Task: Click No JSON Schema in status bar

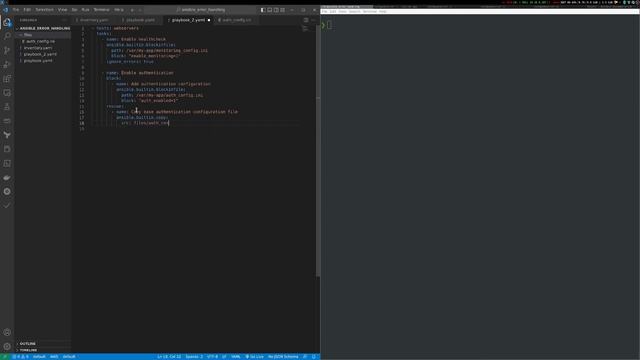Action: point(283,357)
